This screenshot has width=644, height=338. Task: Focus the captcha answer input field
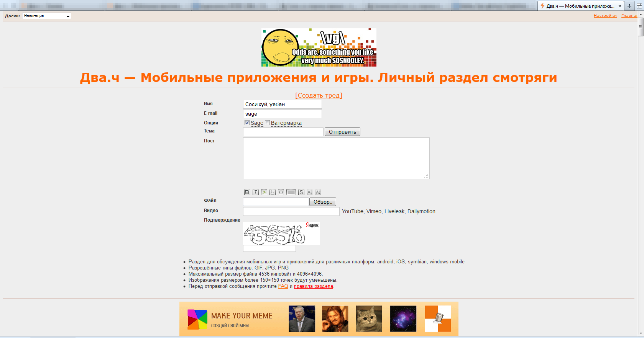pos(269,248)
